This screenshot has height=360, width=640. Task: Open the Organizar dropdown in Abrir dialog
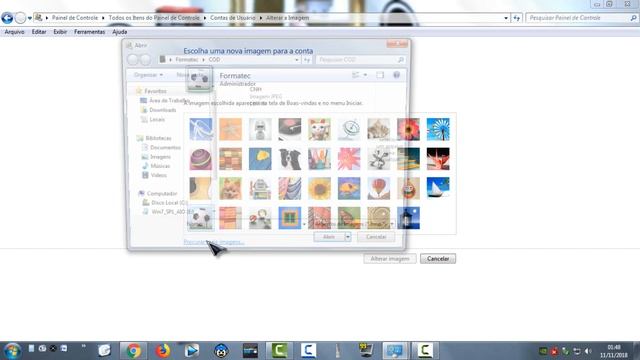pos(148,75)
